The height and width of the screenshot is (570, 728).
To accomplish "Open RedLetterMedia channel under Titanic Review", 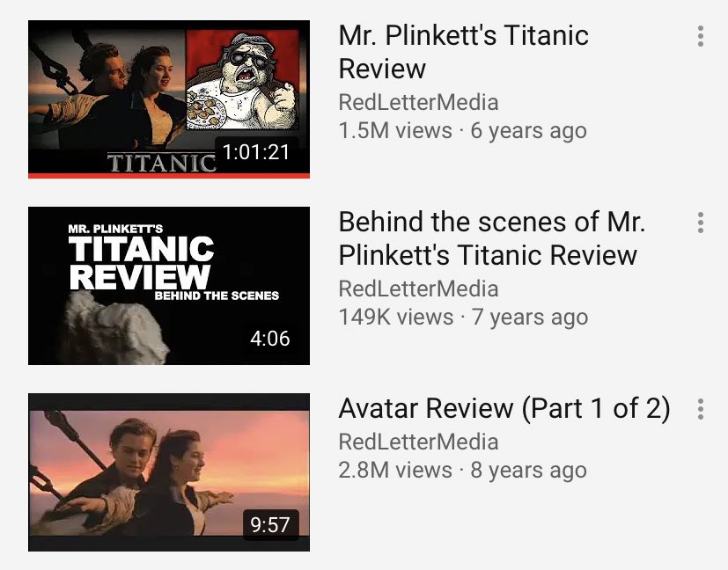I will pos(419,103).
